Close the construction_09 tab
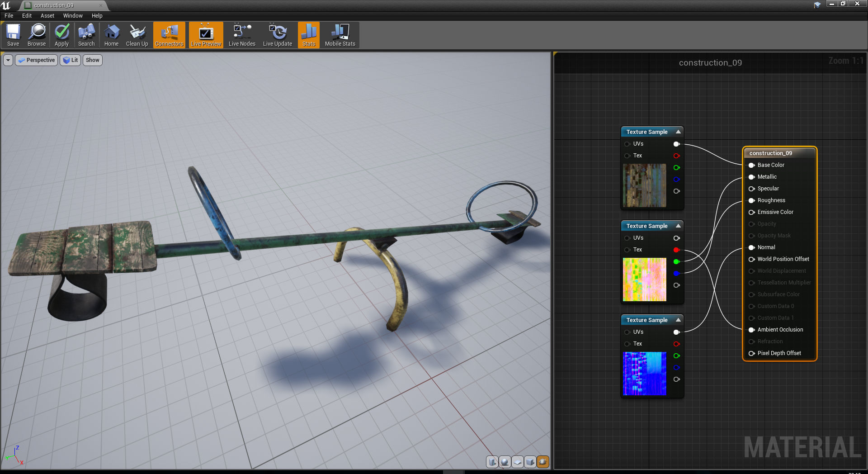Screen dimensions: 868x474 [100, 5]
